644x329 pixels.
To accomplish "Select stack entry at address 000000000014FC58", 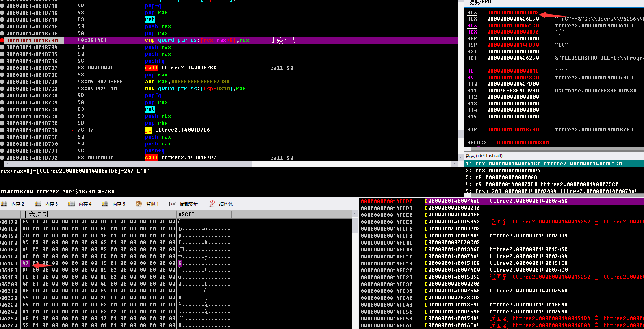I will click(502, 318).
